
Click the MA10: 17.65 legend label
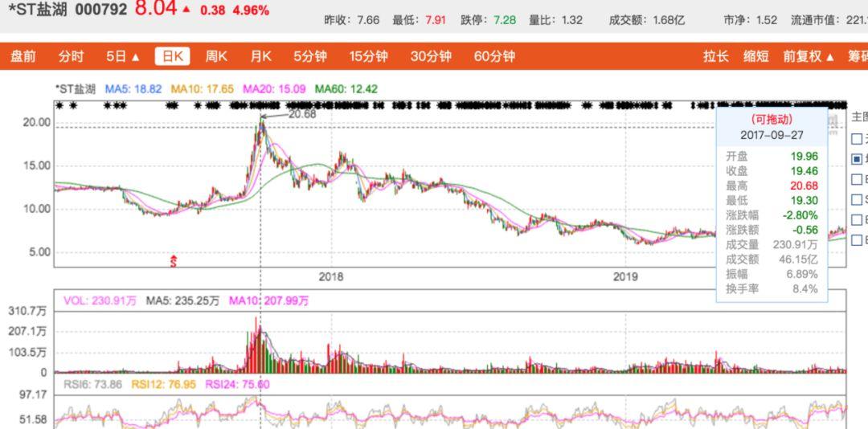(x=202, y=88)
